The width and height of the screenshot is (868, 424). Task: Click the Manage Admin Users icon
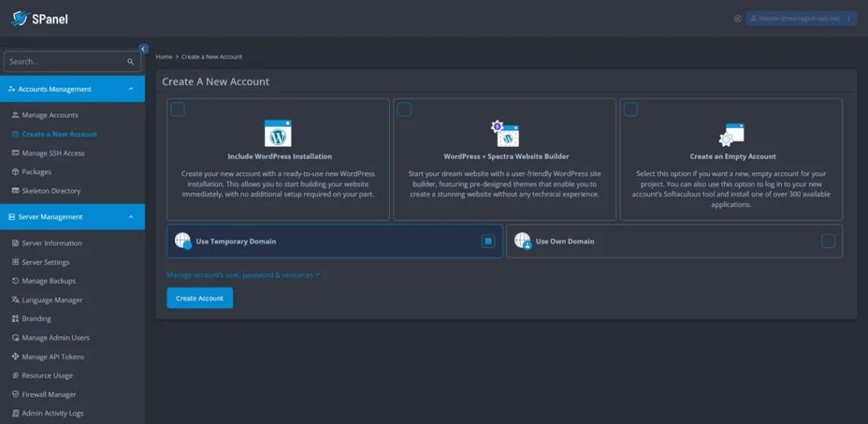point(15,337)
